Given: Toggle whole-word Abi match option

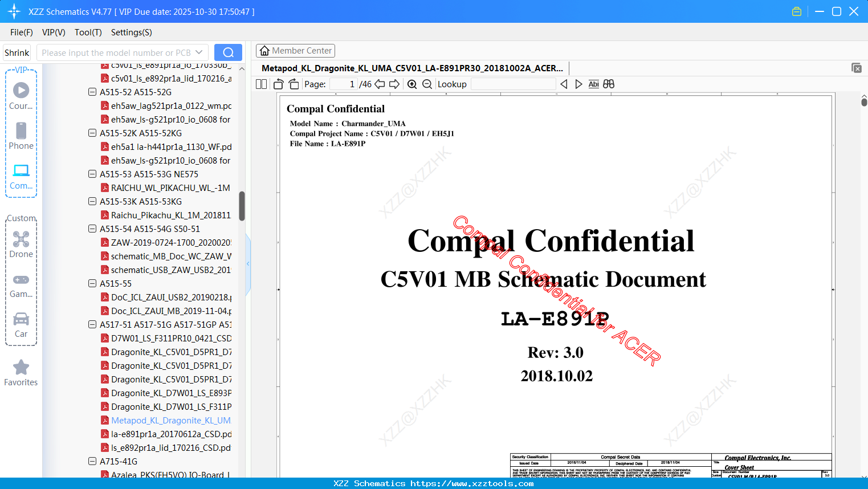Looking at the screenshot, I should click(594, 84).
